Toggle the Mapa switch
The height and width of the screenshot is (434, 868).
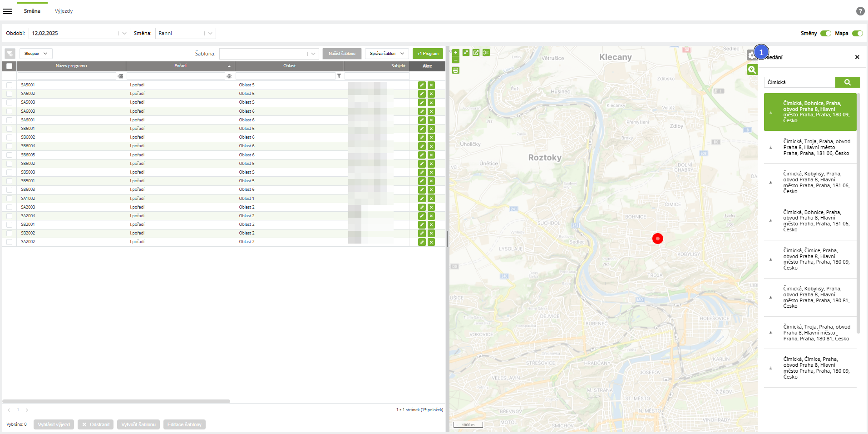coord(857,33)
